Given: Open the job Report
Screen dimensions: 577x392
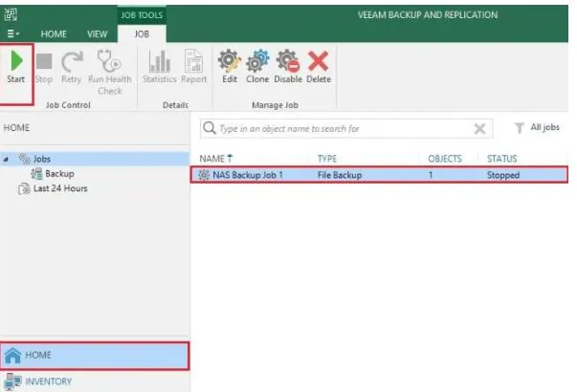Looking at the screenshot, I should click(193, 68).
